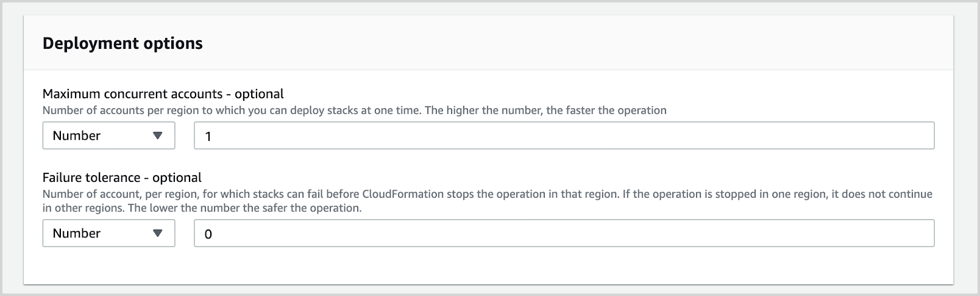
Task: Click the Failure tolerance value field
Action: [x=564, y=233]
